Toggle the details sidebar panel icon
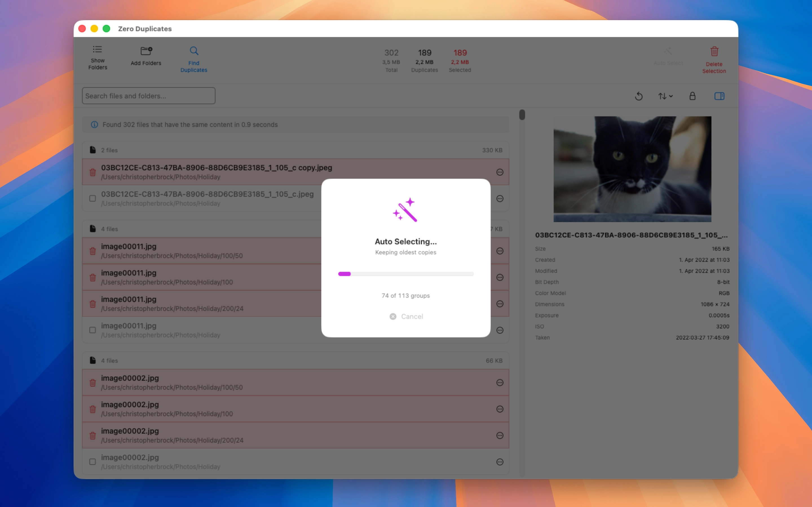The width and height of the screenshot is (812, 507). point(720,96)
